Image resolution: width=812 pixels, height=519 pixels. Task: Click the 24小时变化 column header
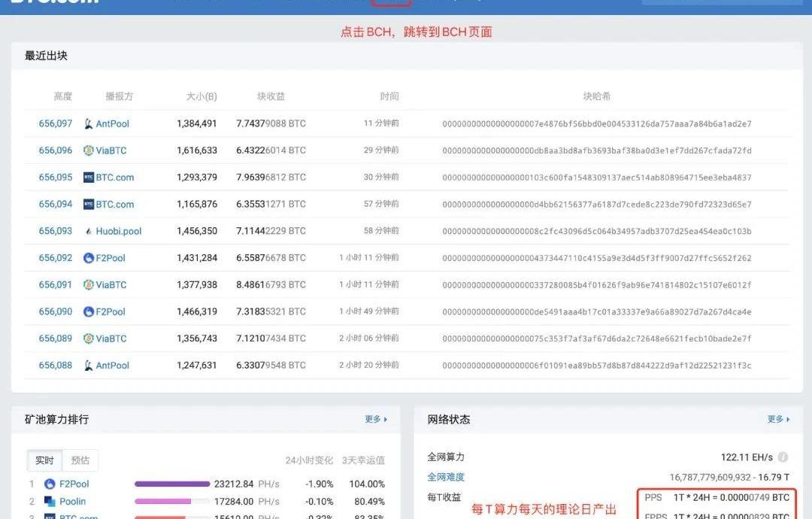point(309,460)
